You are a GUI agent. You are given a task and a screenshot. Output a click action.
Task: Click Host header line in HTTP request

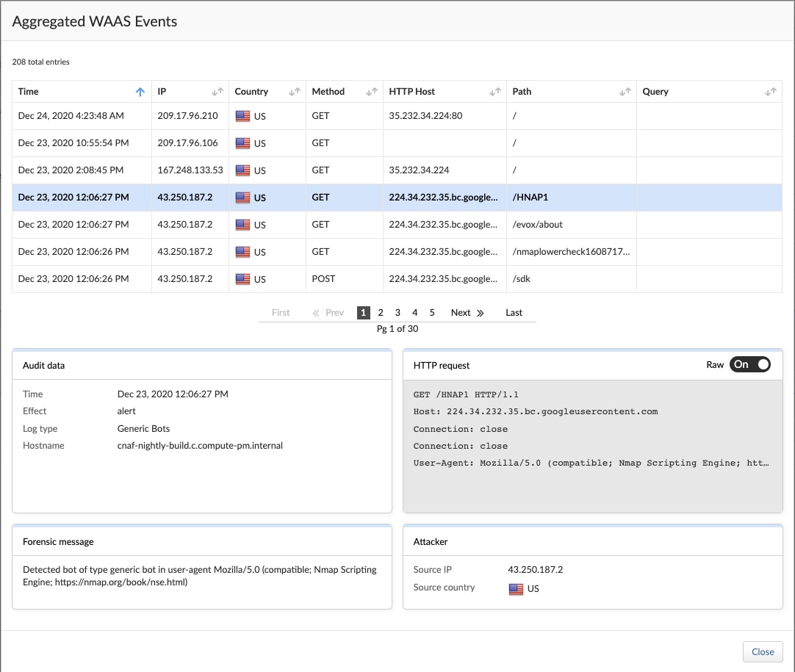pyautogui.click(x=536, y=411)
